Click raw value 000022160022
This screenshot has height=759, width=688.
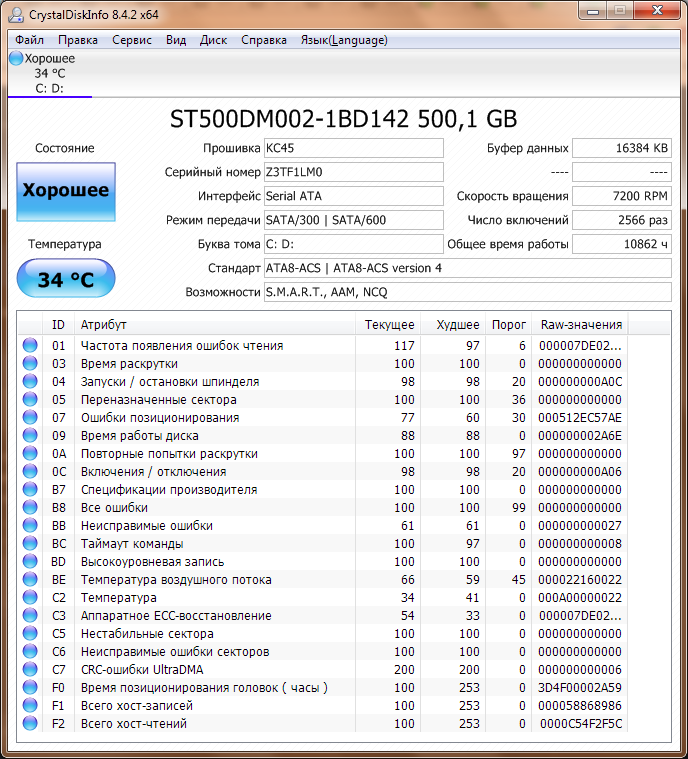[x=580, y=579]
